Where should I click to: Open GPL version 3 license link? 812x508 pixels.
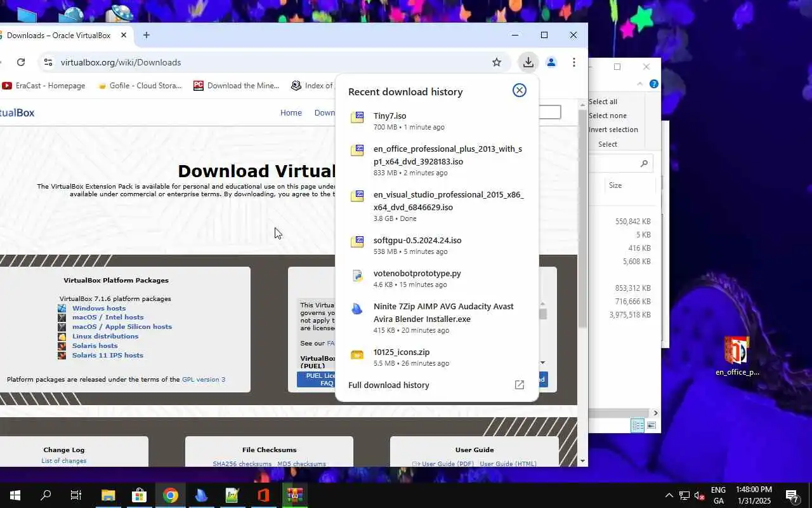204,379
